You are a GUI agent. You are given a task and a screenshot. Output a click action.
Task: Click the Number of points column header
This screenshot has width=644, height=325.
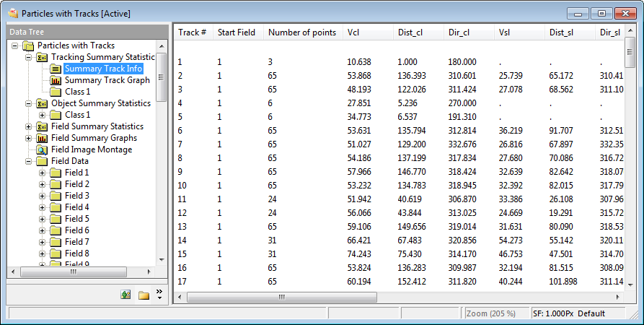(x=299, y=32)
